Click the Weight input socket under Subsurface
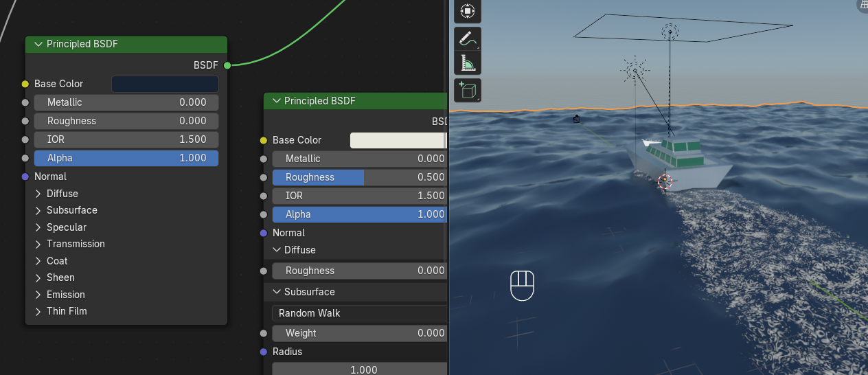The height and width of the screenshot is (375, 868). pyautogui.click(x=264, y=333)
